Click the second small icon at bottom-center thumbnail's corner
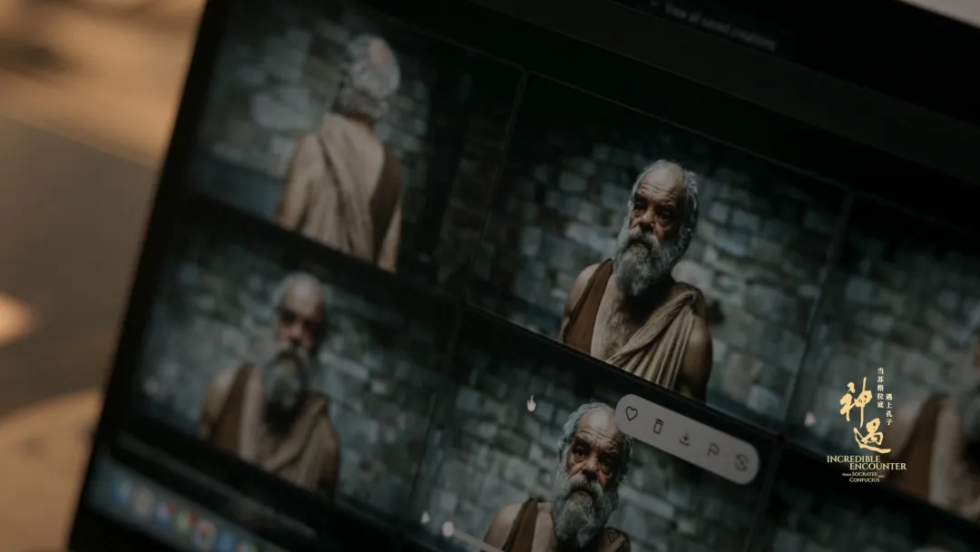Image resolution: width=980 pixels, height=552 pixels. tap(447, 528)
